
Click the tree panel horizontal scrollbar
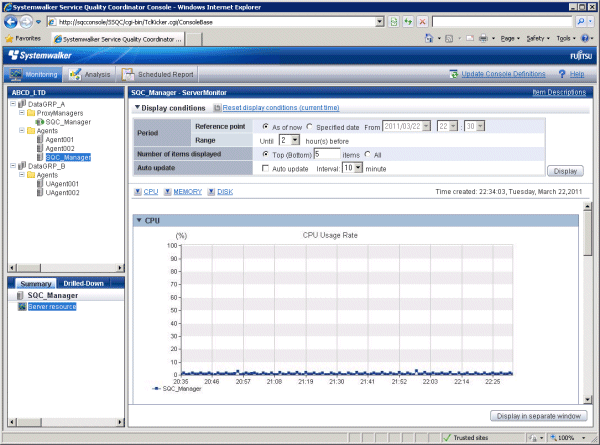click(x=66, y=267)
